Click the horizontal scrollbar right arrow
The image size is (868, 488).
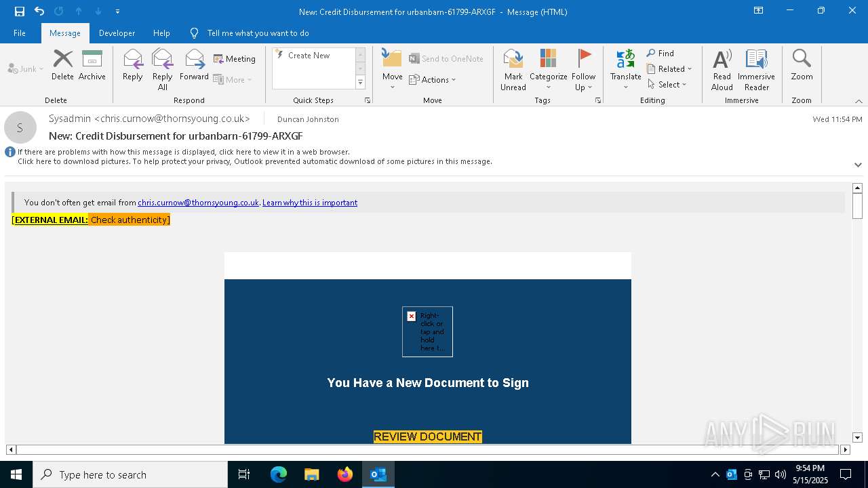(x=845, y=449)
